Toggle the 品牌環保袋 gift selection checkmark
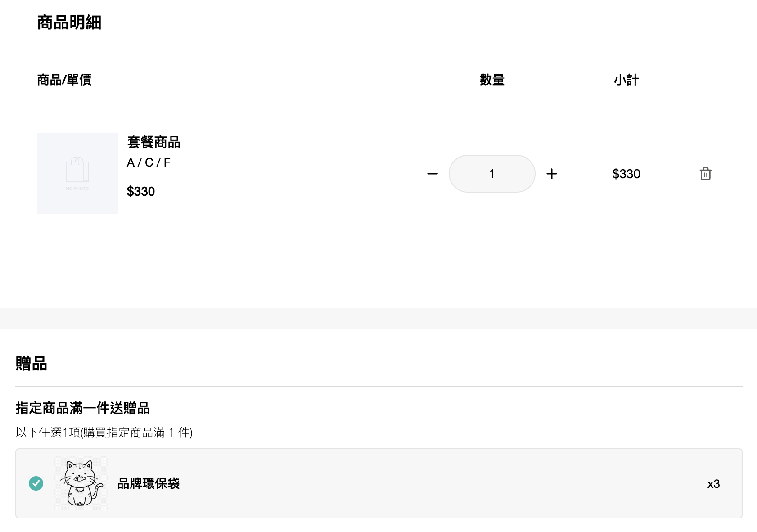The image size is (757, 532). pos(36,483)
